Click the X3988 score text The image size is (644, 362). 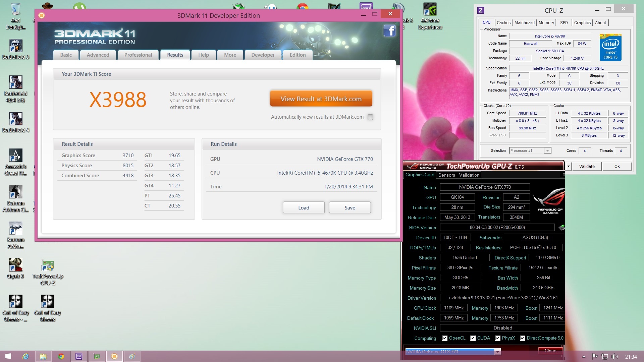pyautogui.click(x=118, y=100)
